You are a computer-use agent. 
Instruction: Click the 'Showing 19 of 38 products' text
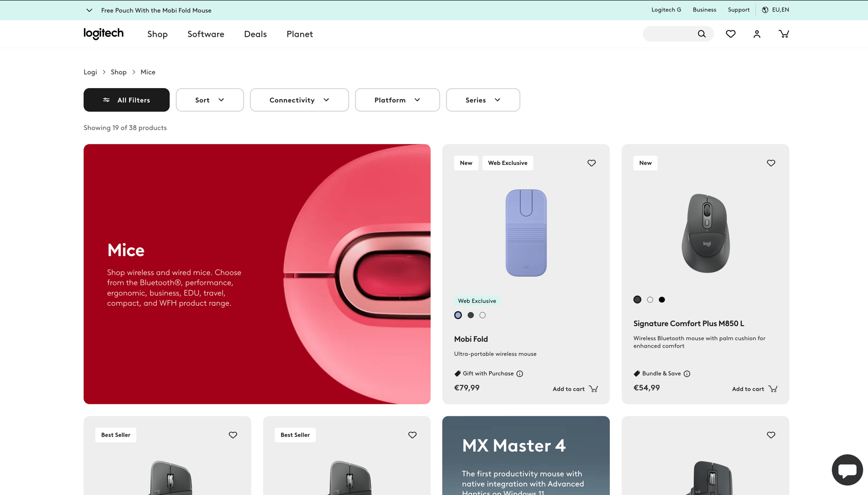pos(125,128)
